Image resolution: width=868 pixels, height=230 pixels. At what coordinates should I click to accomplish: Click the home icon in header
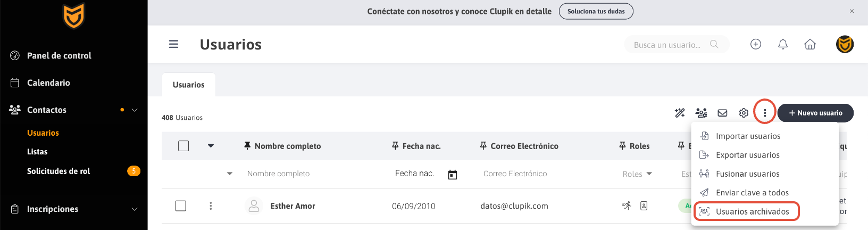tap(810, 44)
